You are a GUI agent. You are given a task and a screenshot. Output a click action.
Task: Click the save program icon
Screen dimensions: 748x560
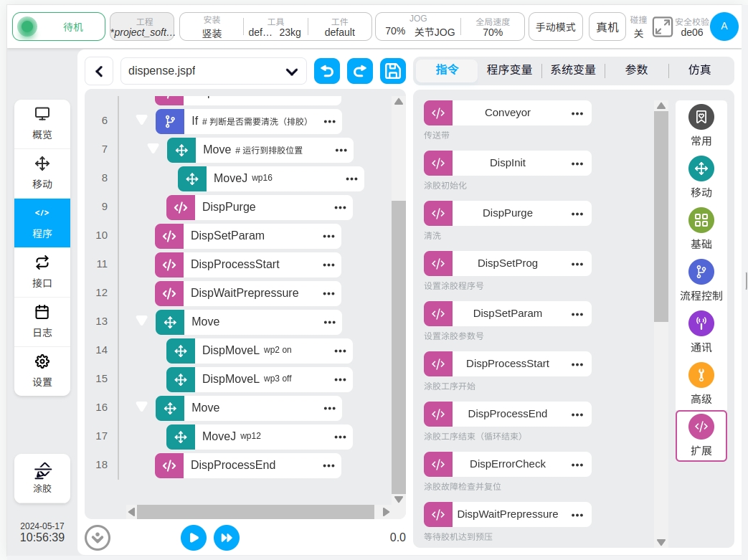(392, 71)
